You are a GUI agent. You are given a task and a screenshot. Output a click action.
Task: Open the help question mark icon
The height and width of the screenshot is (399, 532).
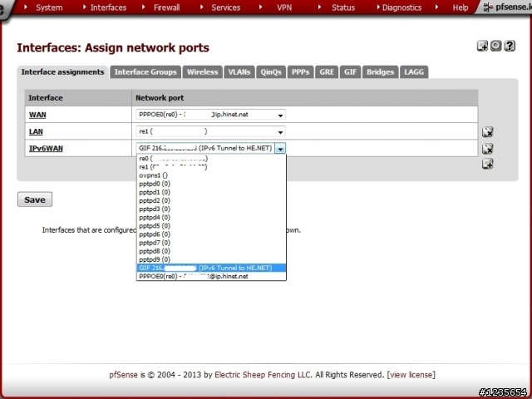click(x=510, y=47)
